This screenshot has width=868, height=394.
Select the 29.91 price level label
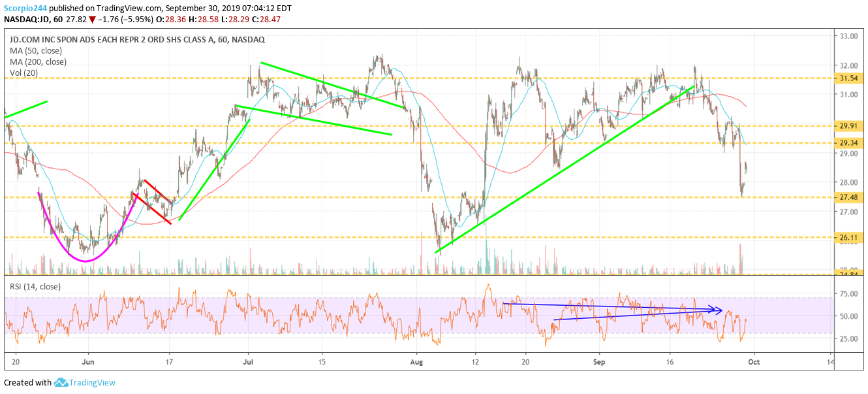849,125
